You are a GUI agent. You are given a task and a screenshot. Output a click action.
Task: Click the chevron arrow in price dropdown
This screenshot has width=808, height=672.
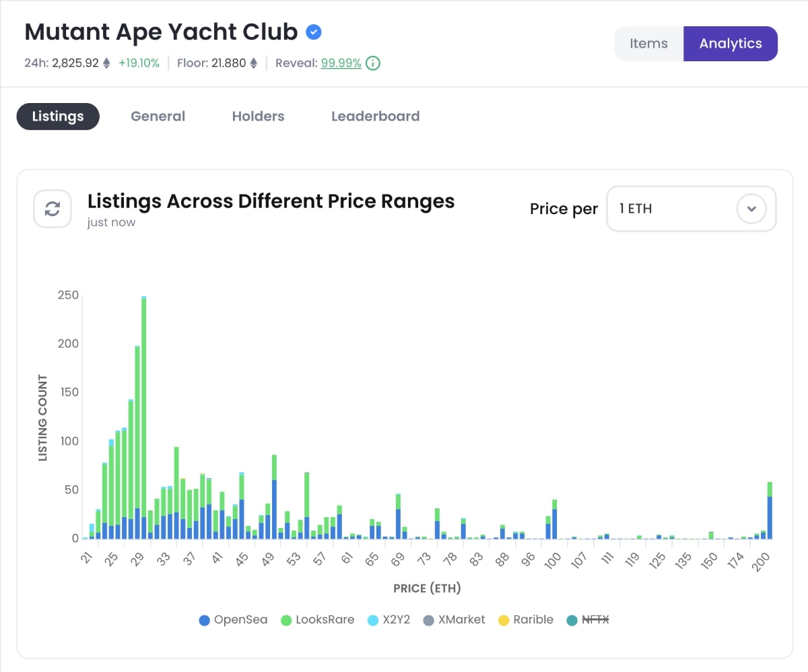[751, 209]
